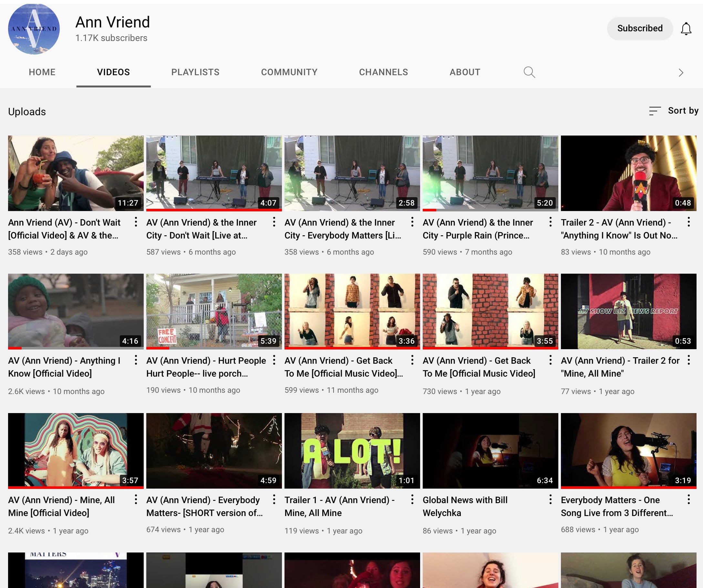Click the 4:07 Don't Wait live progress bar
Screen dimensions: 703x588
pyautogui.click(x=214, y=210)
